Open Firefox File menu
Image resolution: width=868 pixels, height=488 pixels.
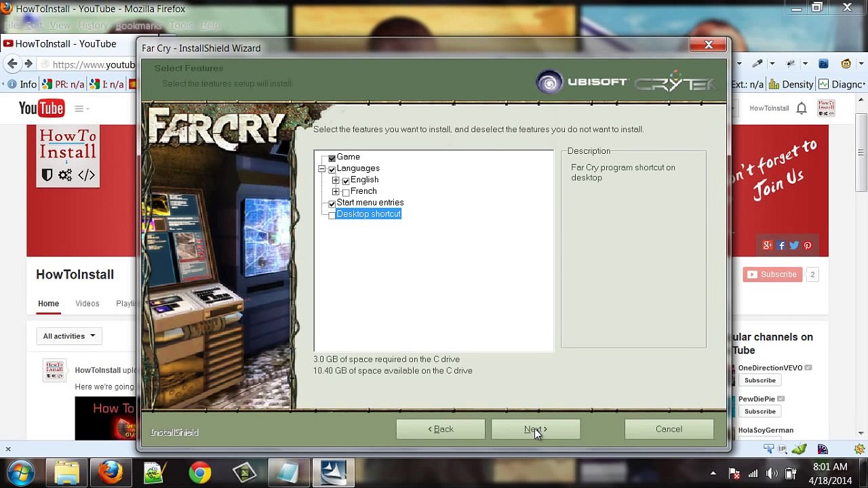[x=12, y=26]
